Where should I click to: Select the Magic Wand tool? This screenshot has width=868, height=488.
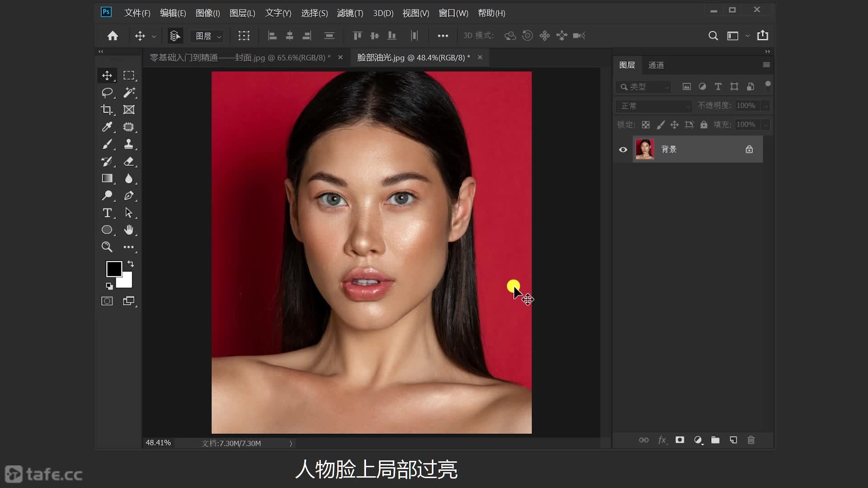(129, 93)
